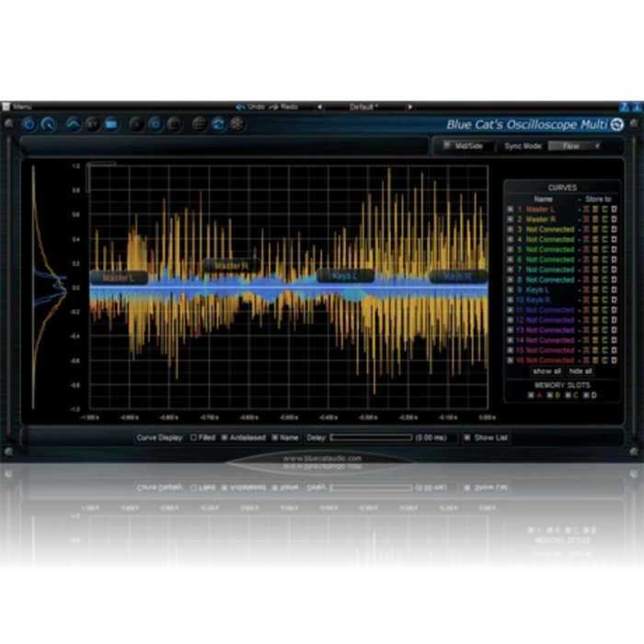This screenshot has width=644, height=644.
Task: Click the Redo arrow icon
Action: pos(273,108)
